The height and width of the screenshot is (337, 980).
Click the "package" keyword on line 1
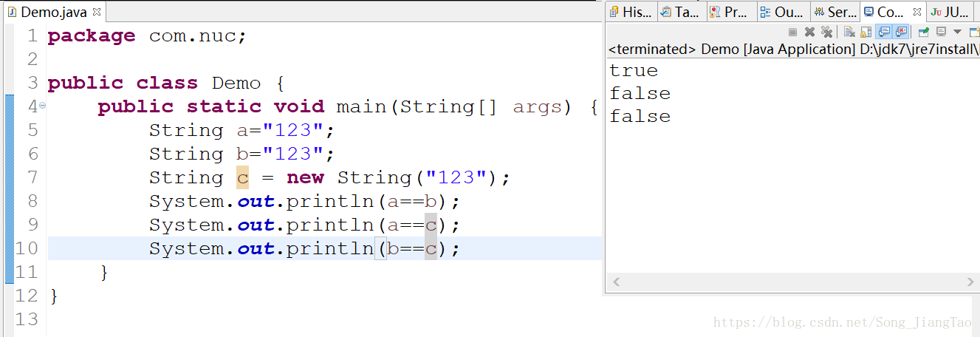point(92,35)
